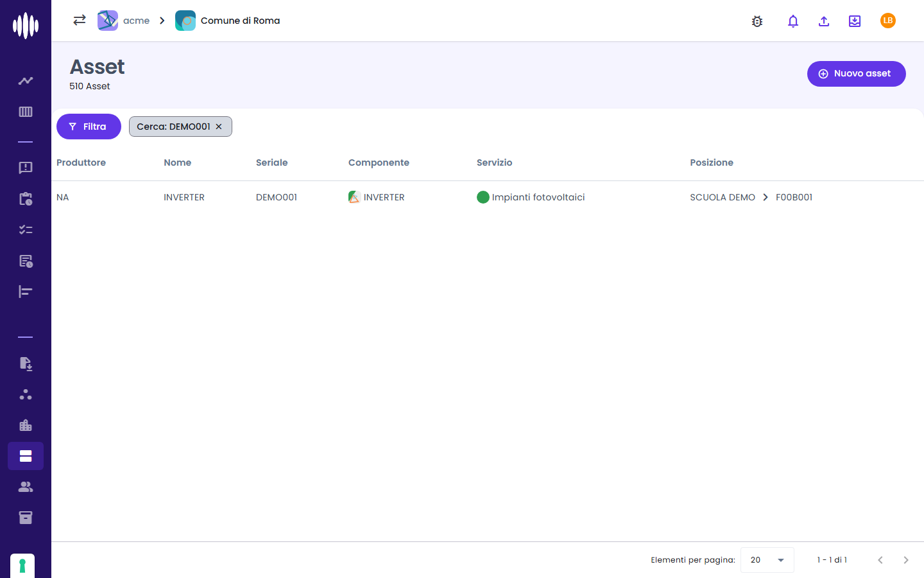Open the LB user avatar menu
Image resolution: width=924 pixels, height=578 pixels.
point(888,21)
